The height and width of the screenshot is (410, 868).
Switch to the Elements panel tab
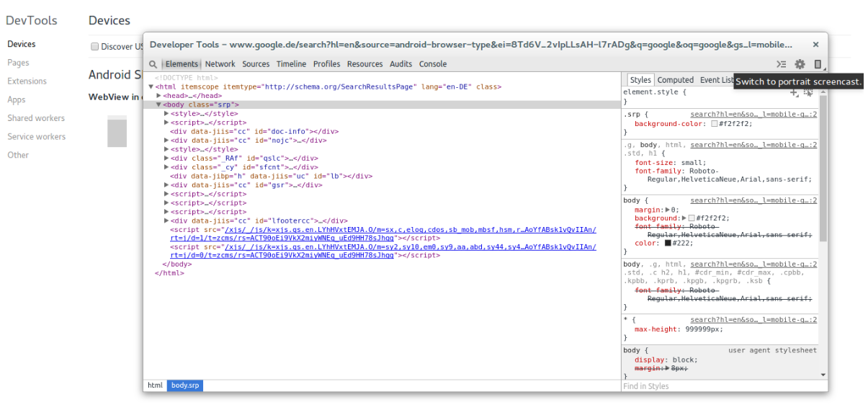coord(182,64)
